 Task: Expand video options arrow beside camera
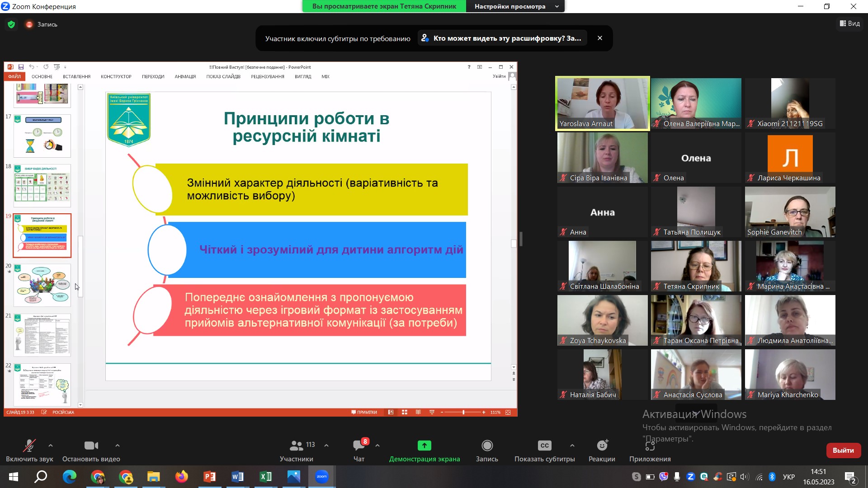pyautogui.click(x=118, y=446)
